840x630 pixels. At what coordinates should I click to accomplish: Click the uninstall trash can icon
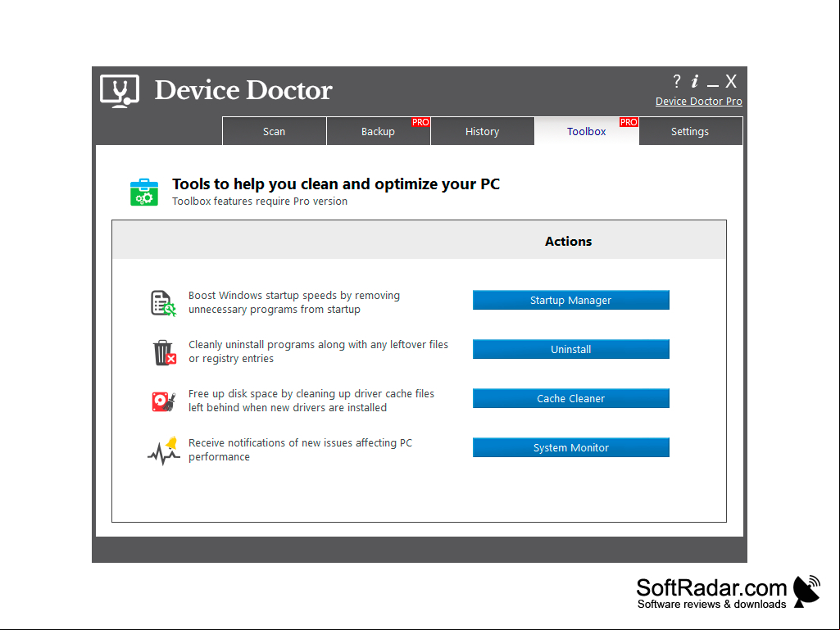[165, 352]
